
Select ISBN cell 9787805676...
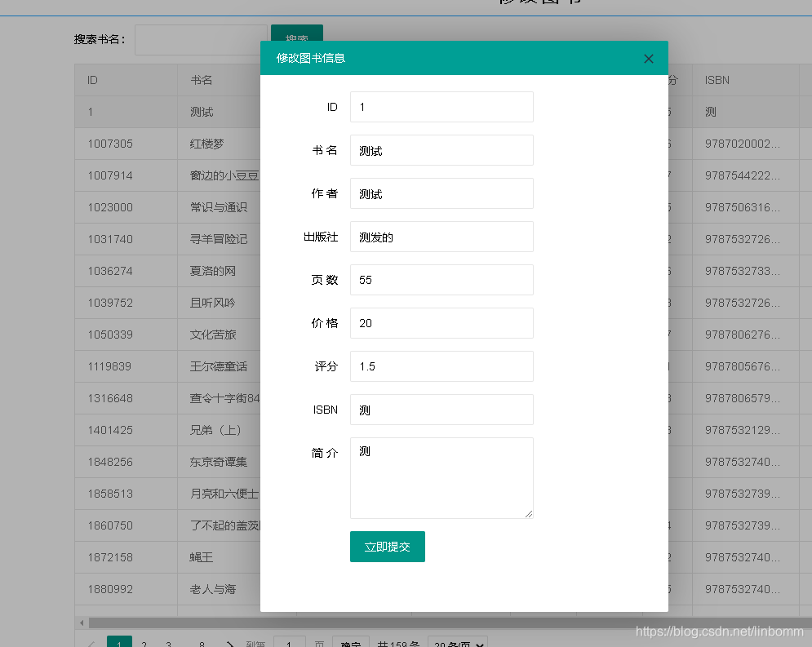tap(746, 366)
